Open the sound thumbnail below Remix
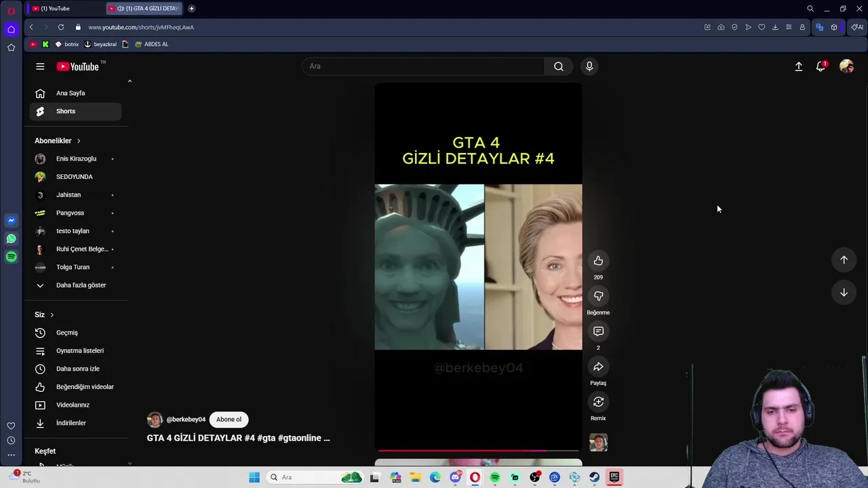The width and height of the screenshot is (868, 488). [598, 443]
